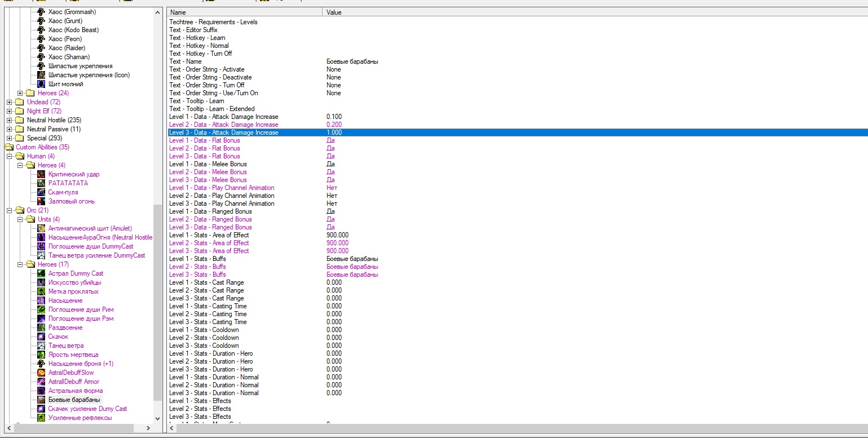
Task: Click the Критический удар ability icon
Action: click(41, 174)
